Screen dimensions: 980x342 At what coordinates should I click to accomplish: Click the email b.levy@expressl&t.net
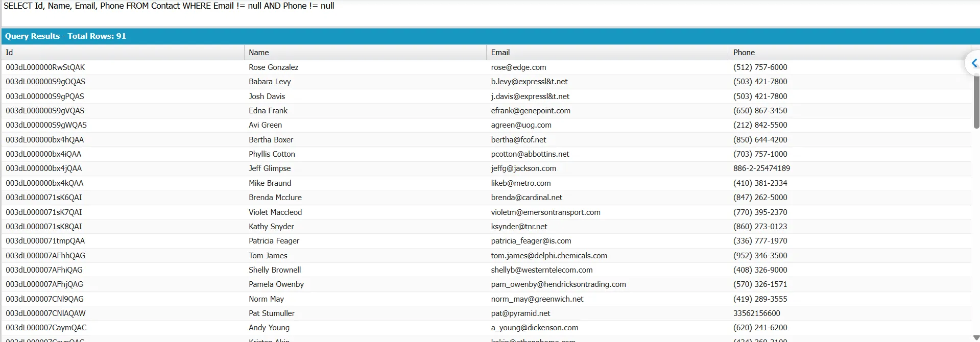pyautogui.click(x=529, y=82)
